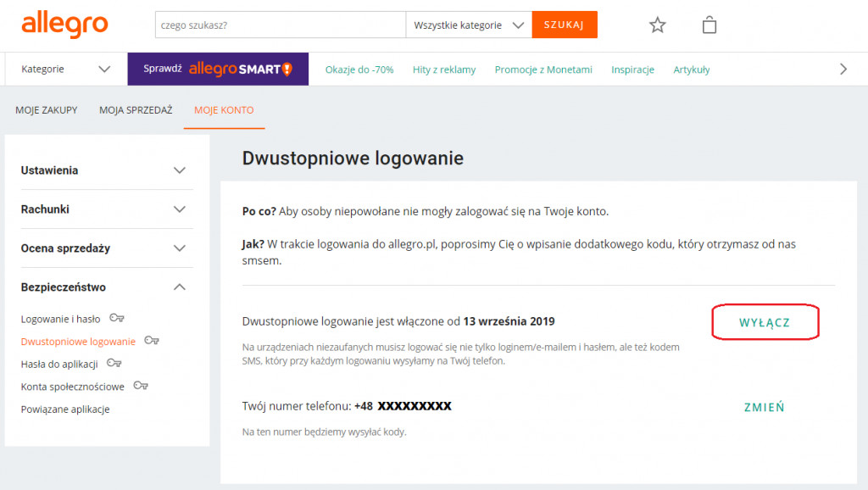Image resolution: width=868 pixels, height=490 pixels.
Task: Switch to Moja sprzedaż tab
Action: [136, 110]
